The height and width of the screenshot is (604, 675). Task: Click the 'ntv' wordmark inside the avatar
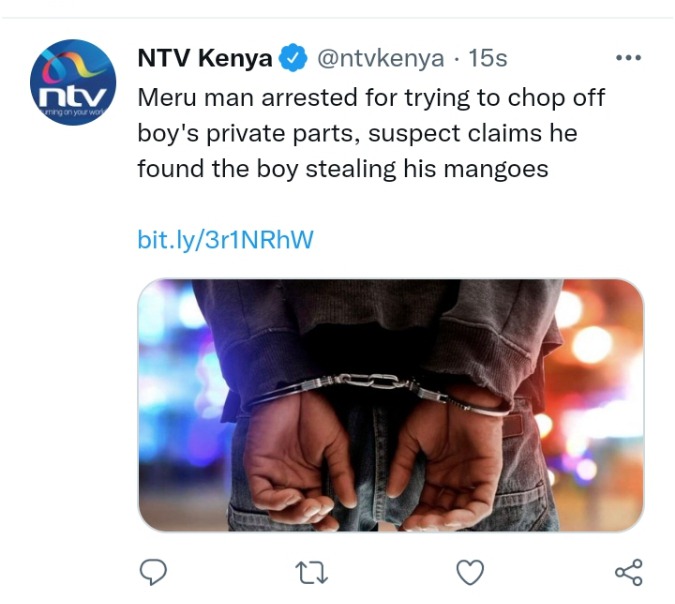73,96
